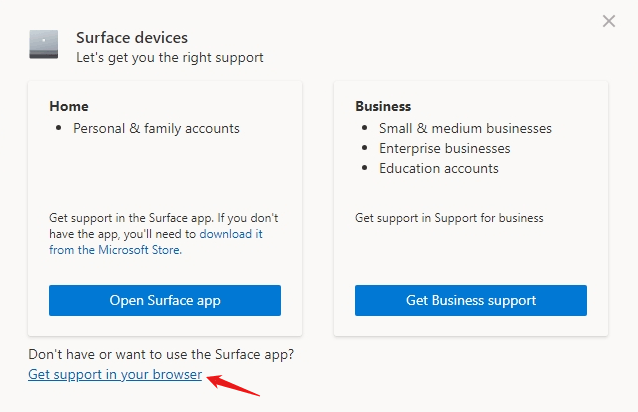The image size is (638, 412).
Task: Open the Surface app
Action: tap(165, 300)
